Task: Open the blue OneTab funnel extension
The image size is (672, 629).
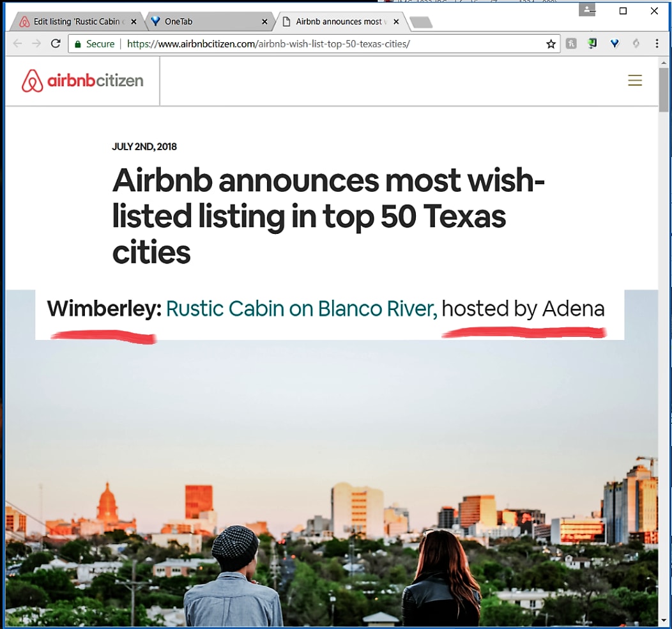Action: click(615, 43)
